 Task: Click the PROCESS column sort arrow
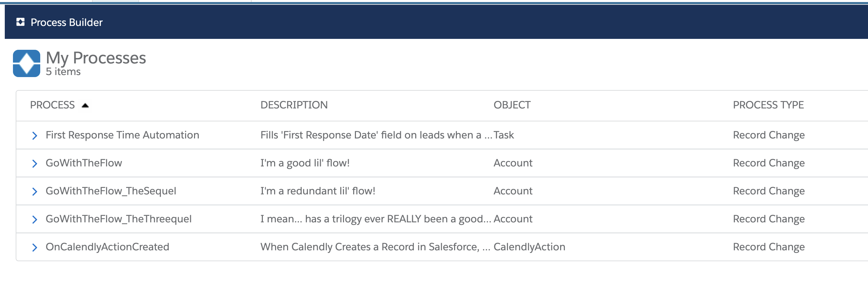click(x=85, y=105)
